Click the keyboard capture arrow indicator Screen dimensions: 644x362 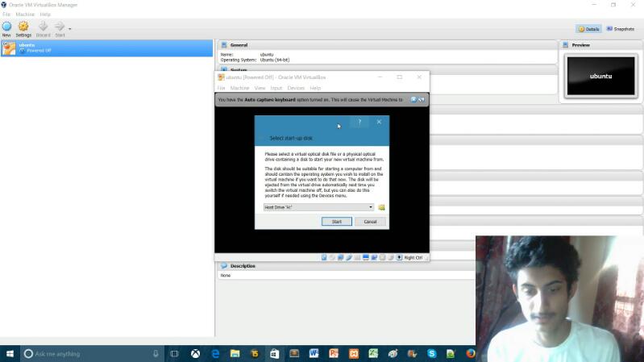coord(399,258)
